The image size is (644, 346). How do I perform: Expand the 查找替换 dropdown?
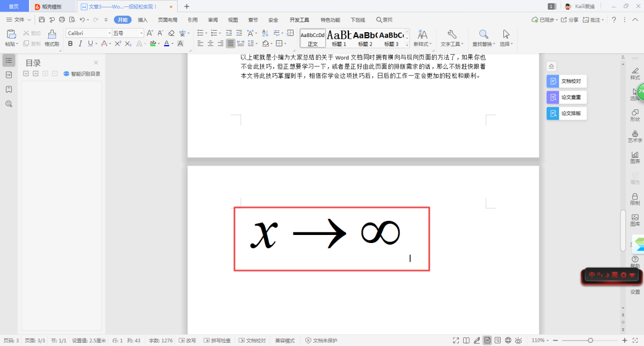click(x=484, y=44)
